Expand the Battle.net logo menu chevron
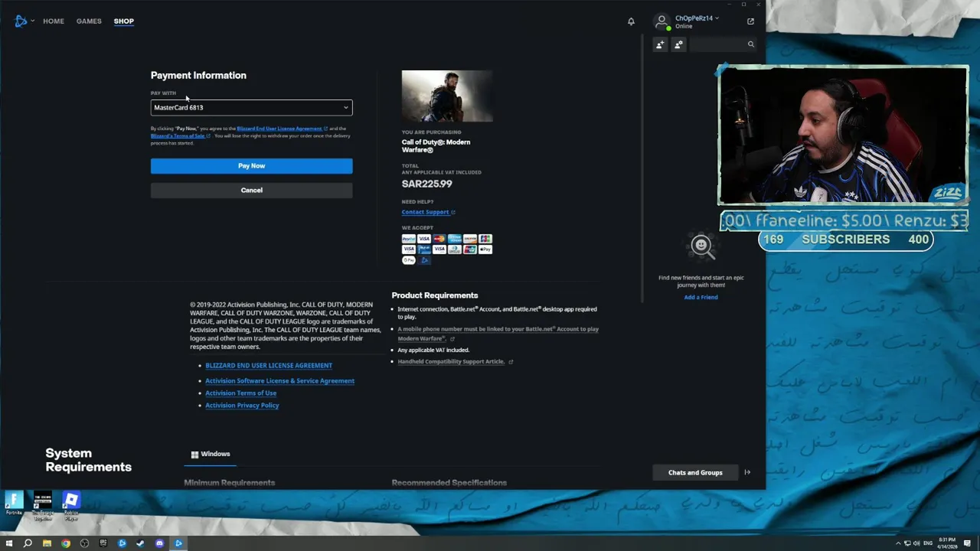Screen dimensions: 980x551 32,21
